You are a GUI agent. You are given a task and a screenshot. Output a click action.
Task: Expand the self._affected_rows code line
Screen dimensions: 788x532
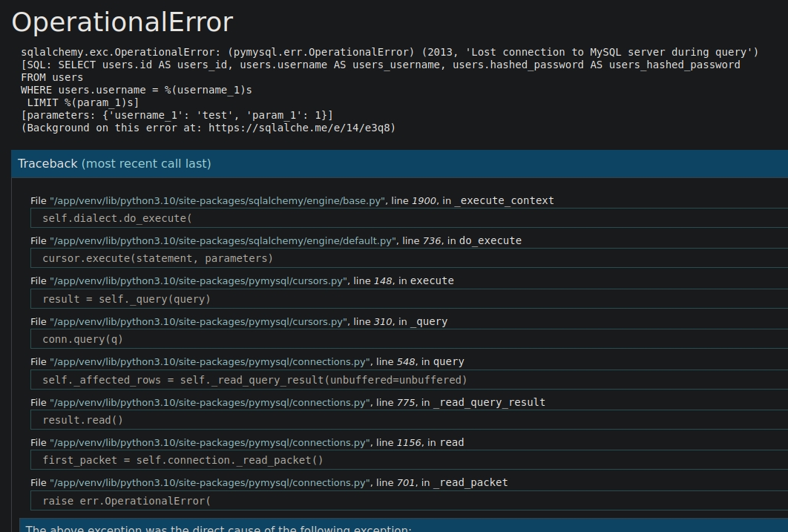[255, 380]
